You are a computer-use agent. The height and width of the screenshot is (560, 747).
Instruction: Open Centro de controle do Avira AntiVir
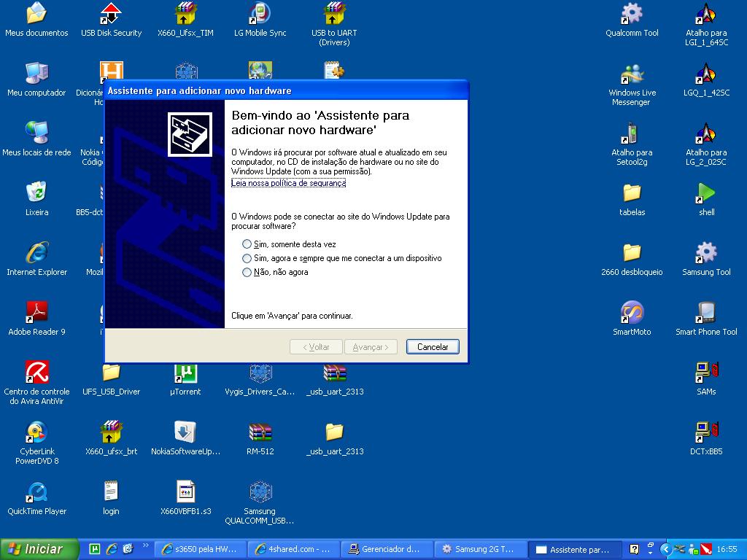coord(36,383)
